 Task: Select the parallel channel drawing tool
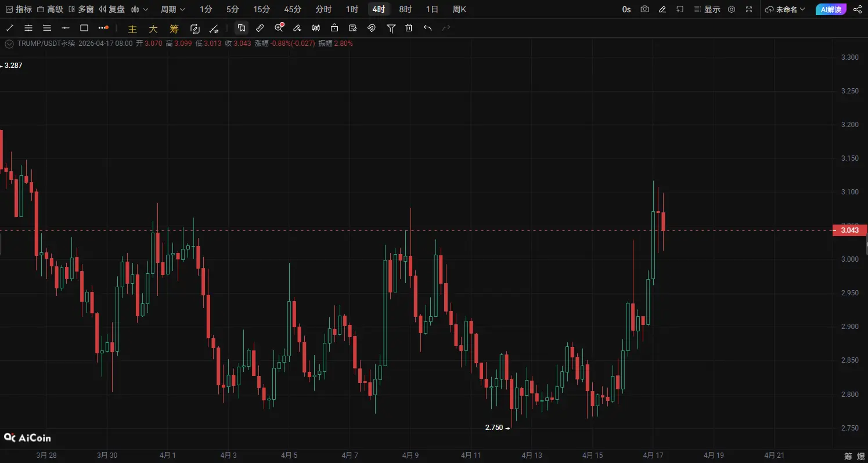tap(28, 28)
